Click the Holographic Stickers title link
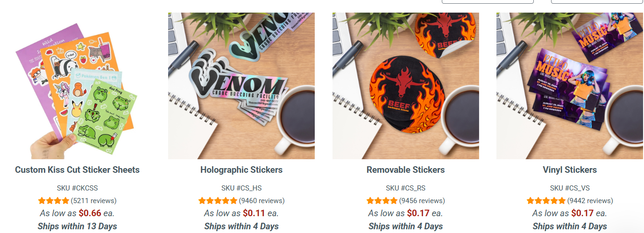The width and height of the screenshot is (644, 233). (241, 170)
